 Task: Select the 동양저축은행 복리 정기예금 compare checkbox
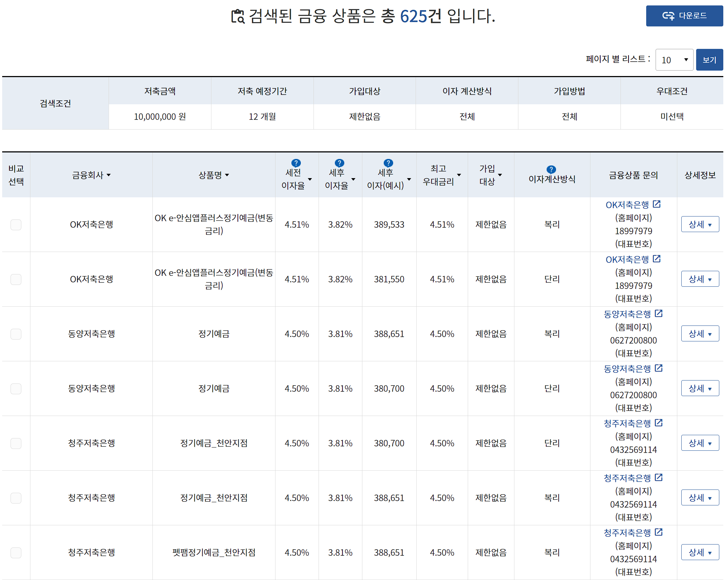tap(16, 334)
